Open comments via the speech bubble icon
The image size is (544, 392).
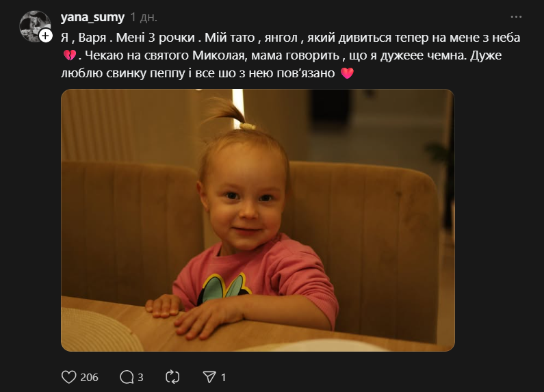127,377
